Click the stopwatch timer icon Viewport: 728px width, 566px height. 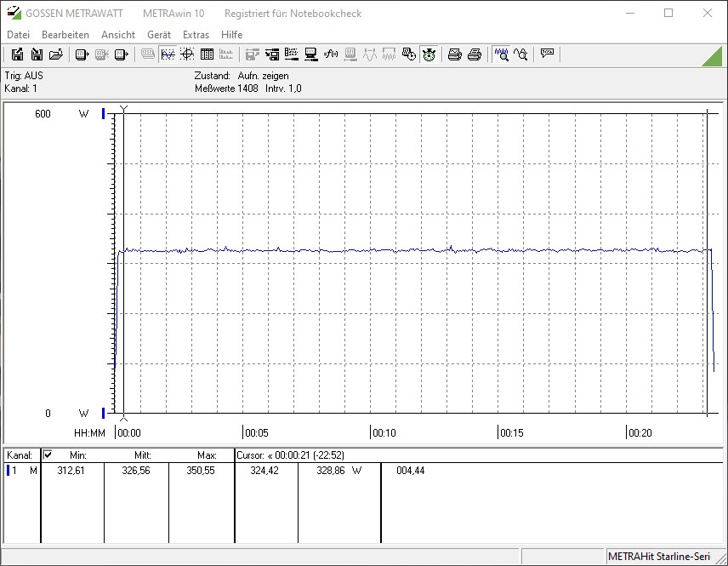click(429, 54)
